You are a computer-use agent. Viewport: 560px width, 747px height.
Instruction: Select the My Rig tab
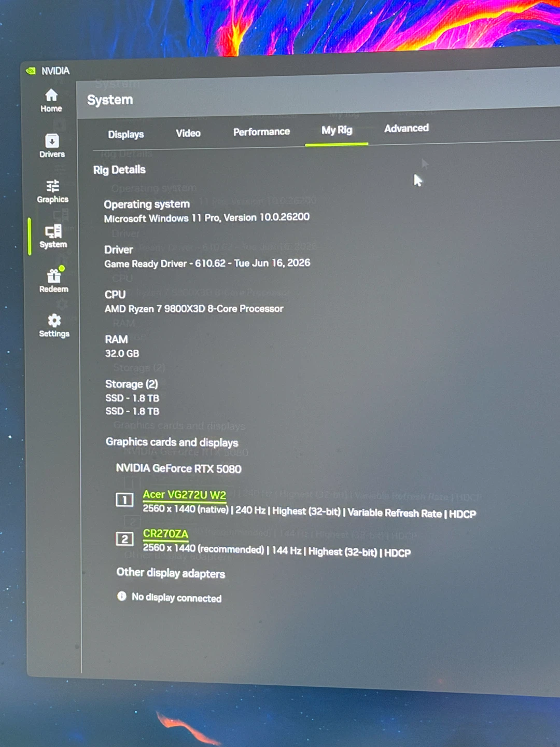coord(337,130)
